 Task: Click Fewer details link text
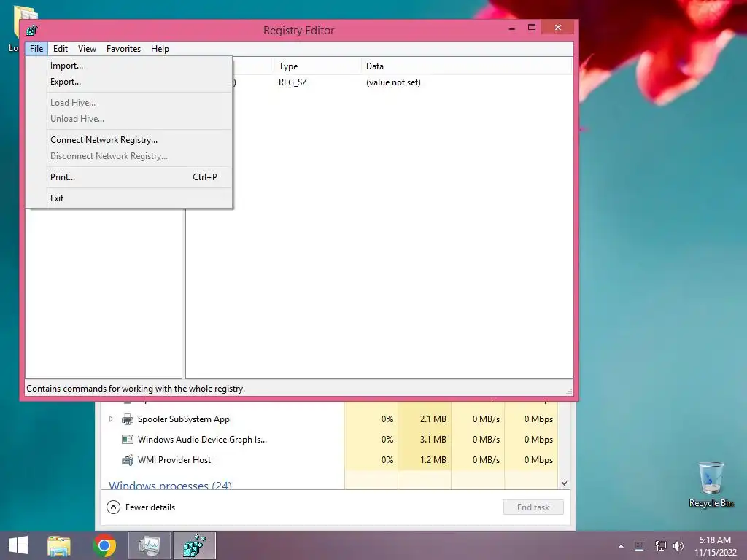pos(150,507)
